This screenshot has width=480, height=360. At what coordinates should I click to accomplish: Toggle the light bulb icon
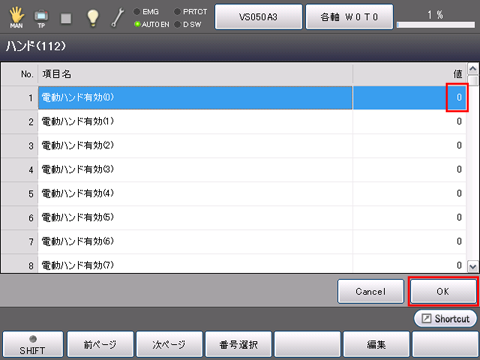[x=93, y=18]
